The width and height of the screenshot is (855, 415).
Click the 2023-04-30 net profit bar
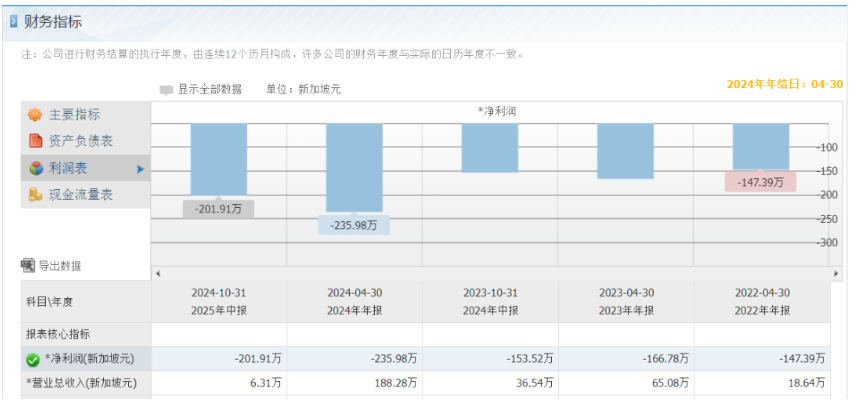625,151
